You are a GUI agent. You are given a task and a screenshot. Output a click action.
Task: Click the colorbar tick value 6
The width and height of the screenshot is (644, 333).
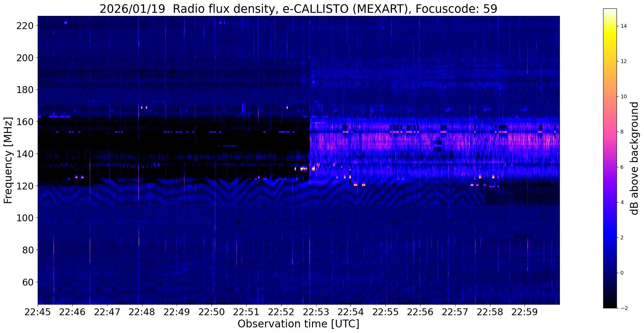pyautogui.click(x=622, y=167)
